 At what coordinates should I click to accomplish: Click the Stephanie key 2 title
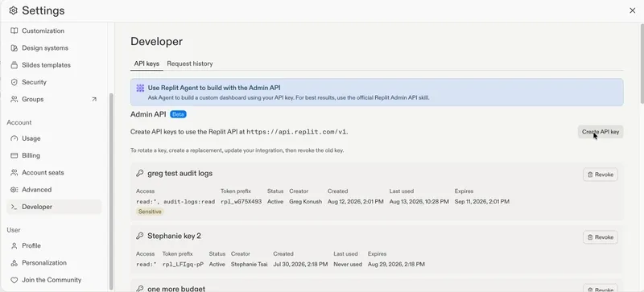[174, 236]
